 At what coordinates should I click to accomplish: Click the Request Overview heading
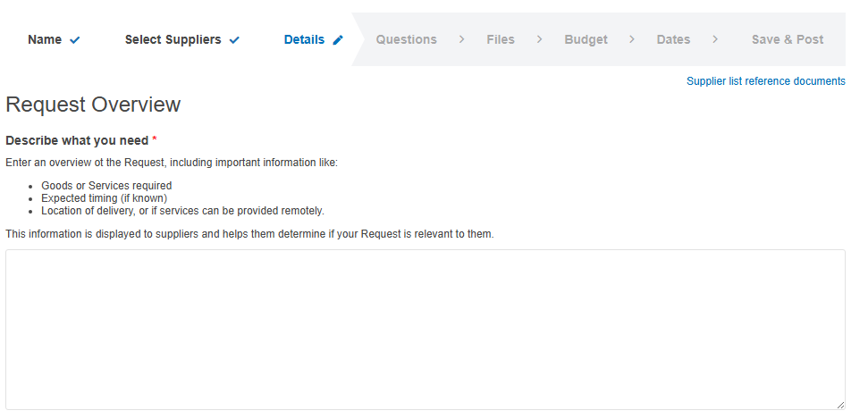[93, 105]
